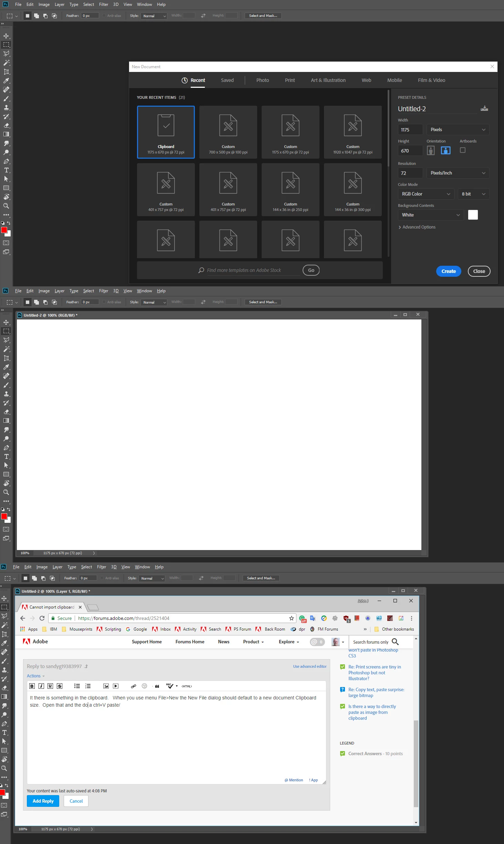This screenshot has height=844, width=504.
Task: Toggle Quick Mask mode beside the forum canvas
Action: 4,805
